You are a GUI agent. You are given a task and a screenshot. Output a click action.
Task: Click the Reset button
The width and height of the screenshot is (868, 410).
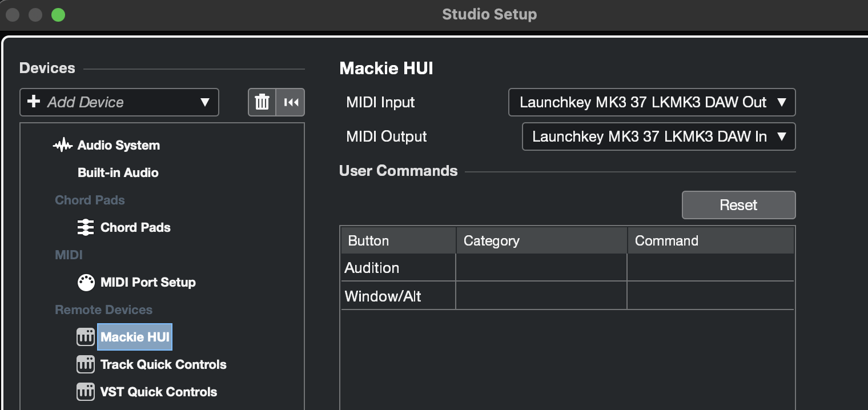738,205
